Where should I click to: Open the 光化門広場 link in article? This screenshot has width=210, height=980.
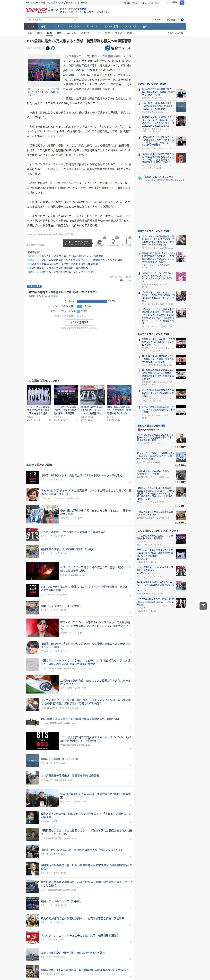point(83,65)
